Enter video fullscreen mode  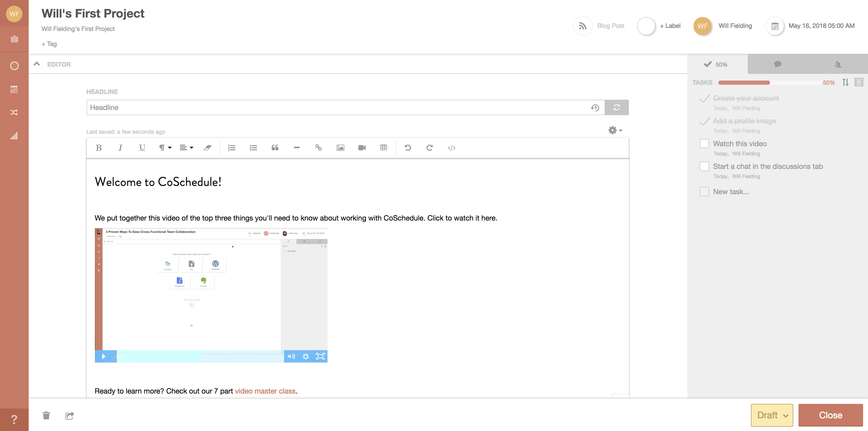click(x=320, y=356)
